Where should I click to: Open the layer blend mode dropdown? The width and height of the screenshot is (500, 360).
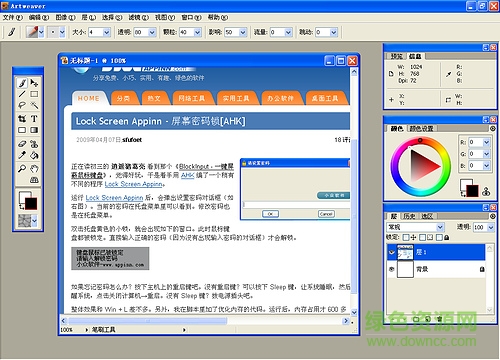[x=440, y=227]
